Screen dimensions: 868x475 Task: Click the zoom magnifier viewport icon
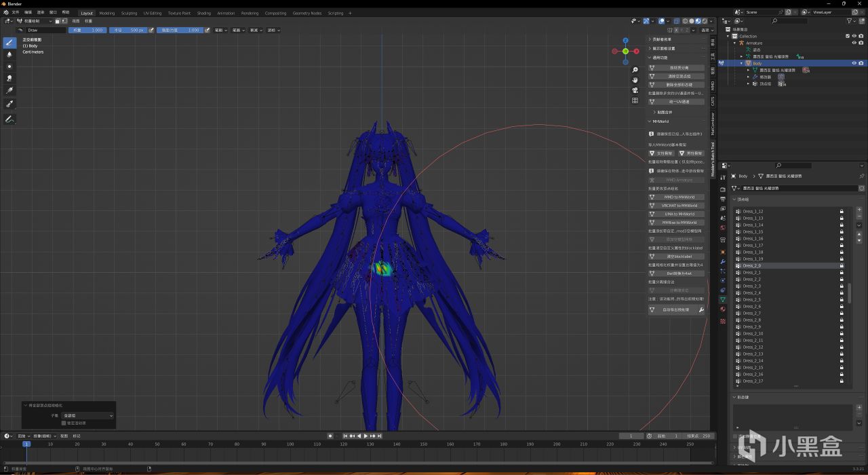635,70
